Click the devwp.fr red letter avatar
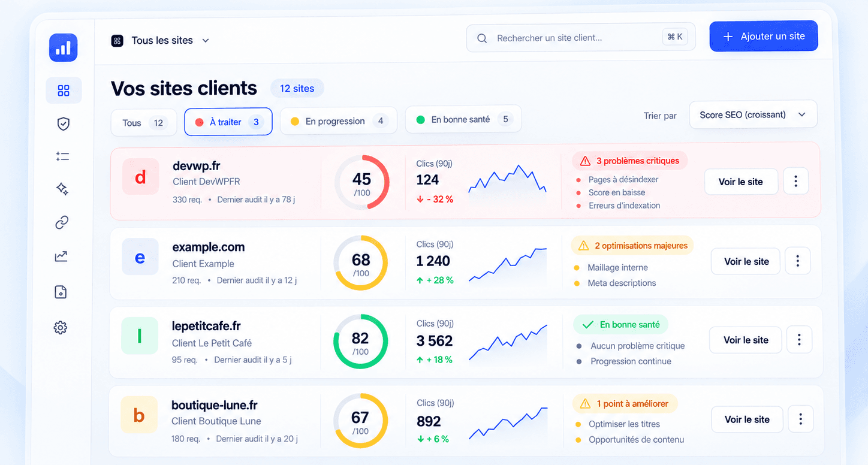Viewport: 868px width, 465px height. tap(140, 177)
